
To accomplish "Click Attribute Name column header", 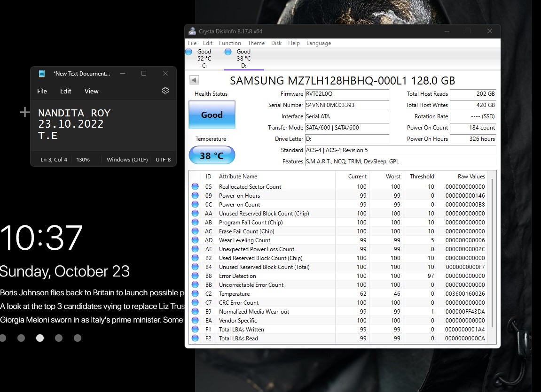I will (238, 177).
